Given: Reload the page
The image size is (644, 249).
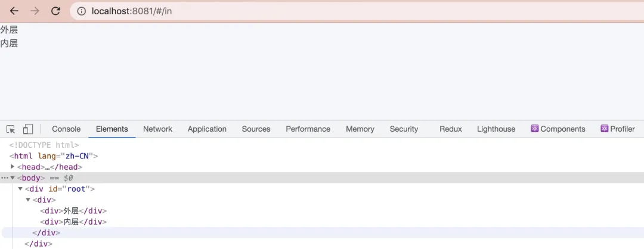Looking at the screenshot, I should tap(55, 11).
